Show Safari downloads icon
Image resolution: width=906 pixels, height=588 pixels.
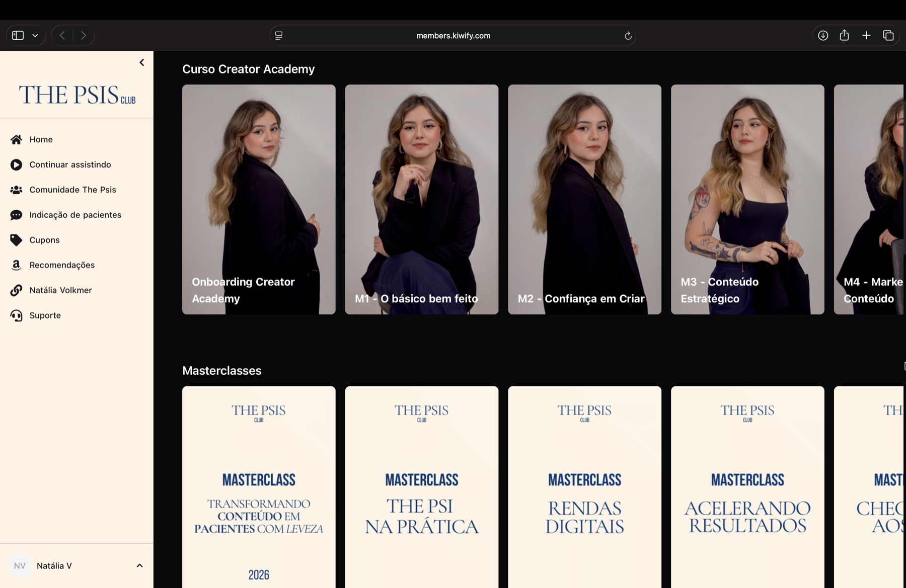click(823, 35)
